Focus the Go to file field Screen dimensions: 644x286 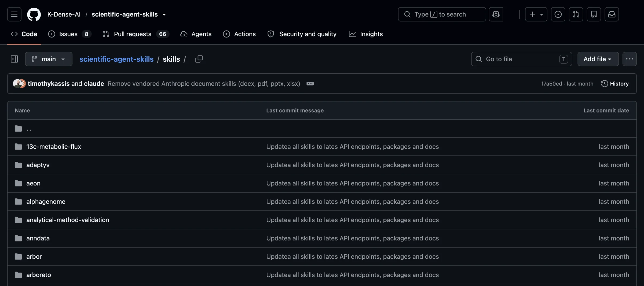[521, 59]
